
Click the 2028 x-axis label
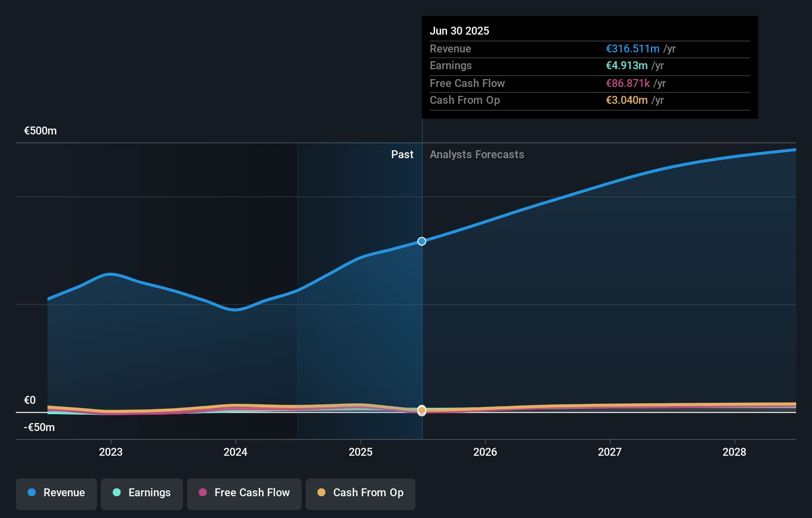[734, 452]
